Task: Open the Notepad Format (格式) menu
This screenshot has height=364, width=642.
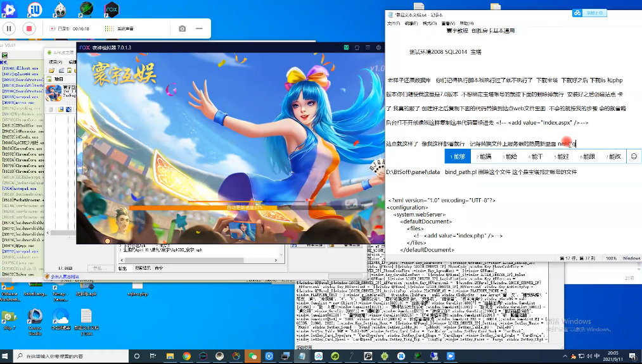Action: click(430, 23)
